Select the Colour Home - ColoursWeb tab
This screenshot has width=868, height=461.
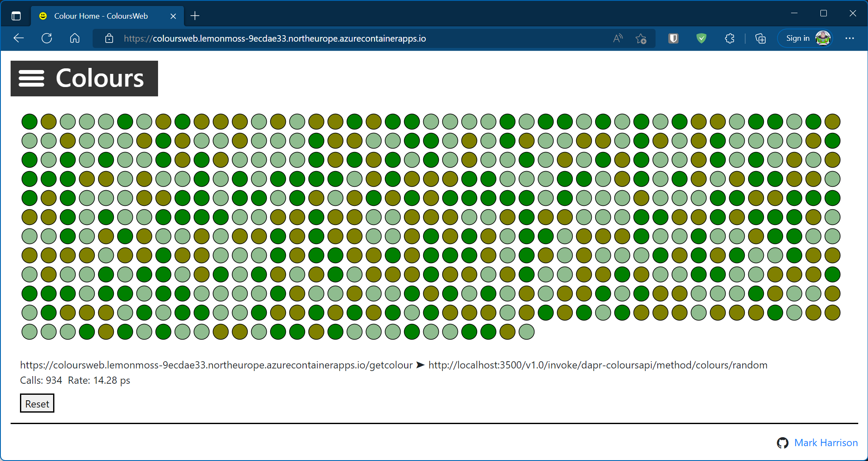click(x=101, y=16)
